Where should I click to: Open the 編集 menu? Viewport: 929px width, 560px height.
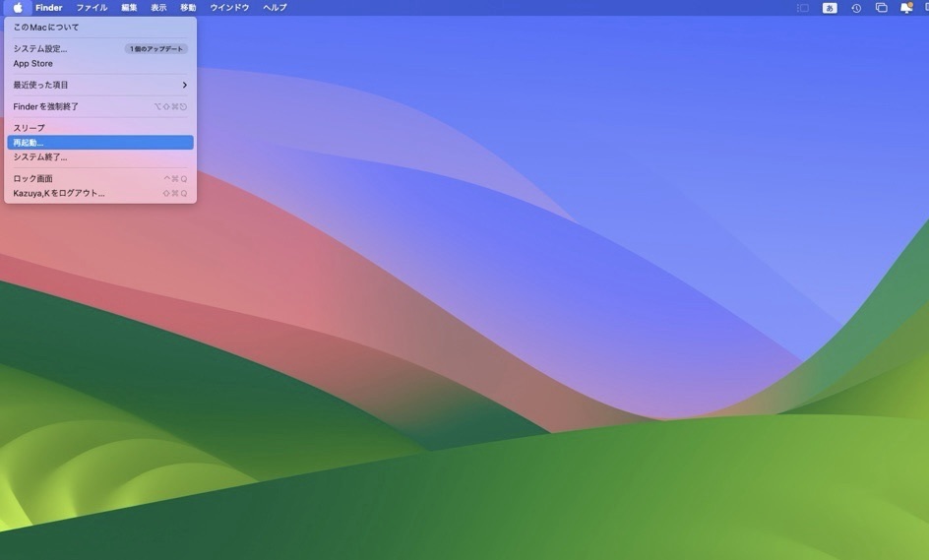pos(129,8)
